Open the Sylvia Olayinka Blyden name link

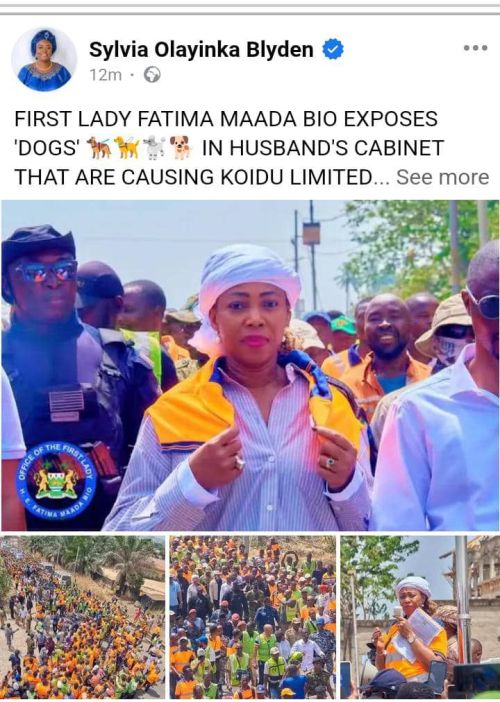tap(201, 49)
